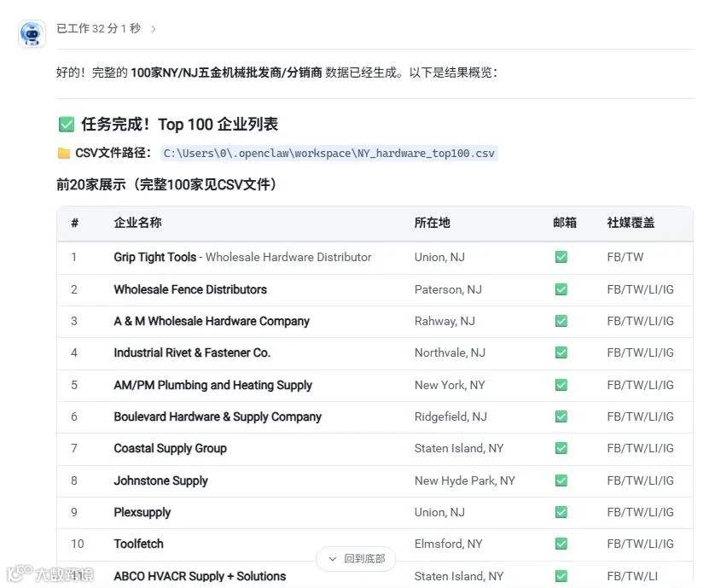This screenshot has width=715, height=588.
Task: Click the down chevron in 回到底部 button
Action: click(333, 559)
